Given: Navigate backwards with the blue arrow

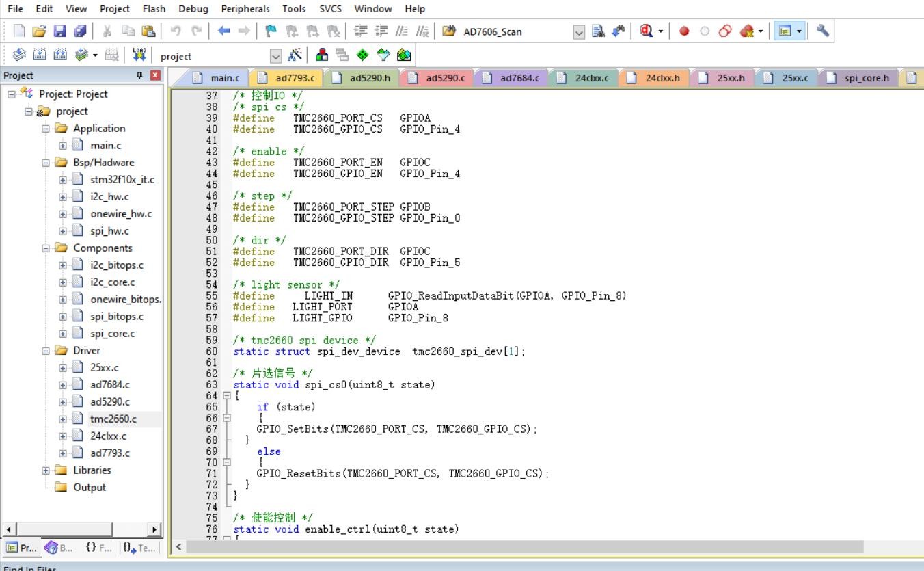Looking at the screenshot, I should coord(223,31).
